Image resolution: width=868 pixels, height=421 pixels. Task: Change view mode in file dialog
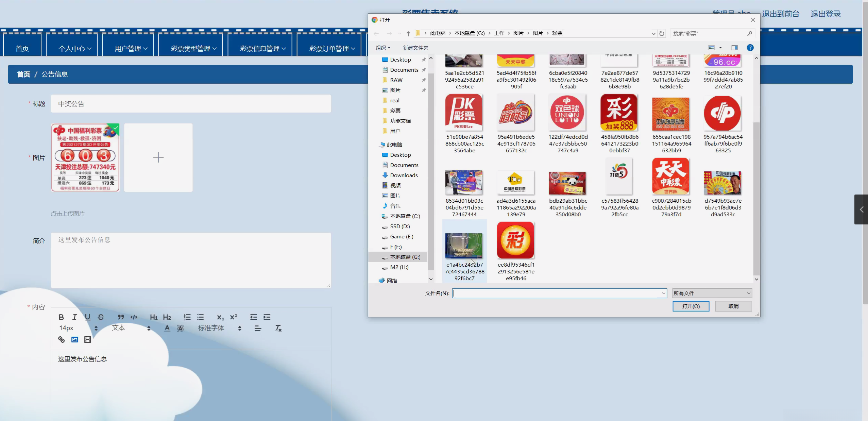pyautogui.click(x=712, y=48)
